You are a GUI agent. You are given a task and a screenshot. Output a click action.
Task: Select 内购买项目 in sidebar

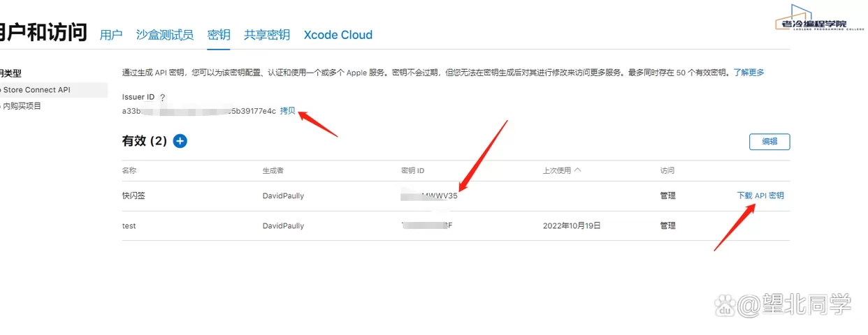(x=22, y=106)
